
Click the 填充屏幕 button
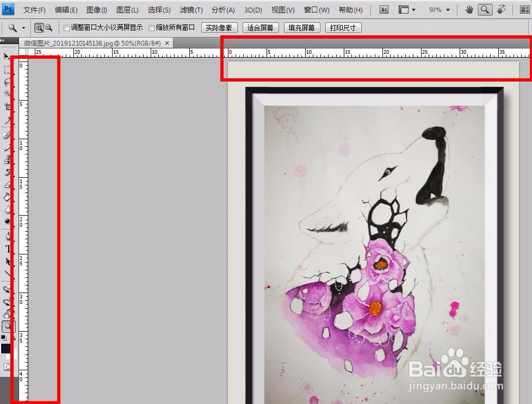pyautogui.click(x=302, y=28)
